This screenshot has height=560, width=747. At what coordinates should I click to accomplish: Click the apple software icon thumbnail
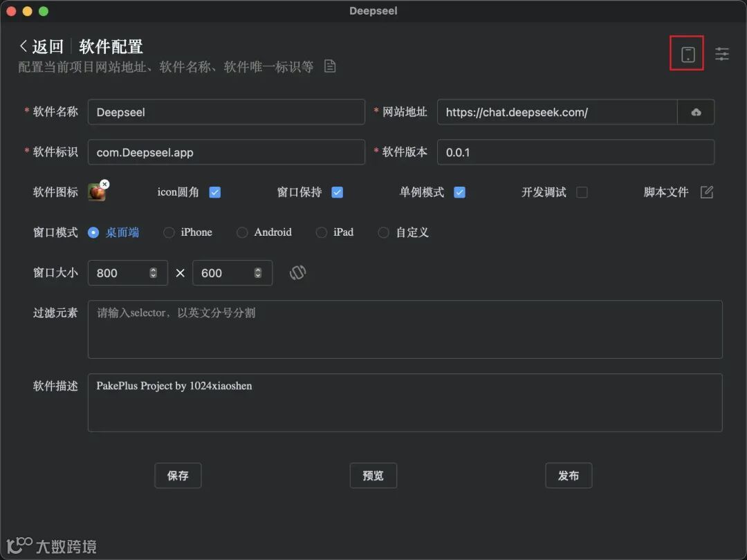[x=97, y=192]
